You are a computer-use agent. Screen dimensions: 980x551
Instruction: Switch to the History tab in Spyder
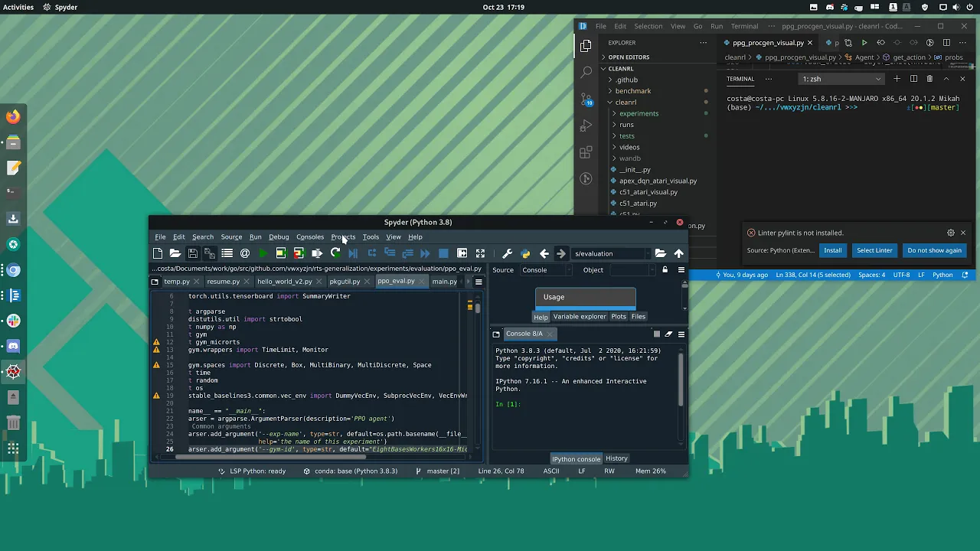tap(616, 459)
